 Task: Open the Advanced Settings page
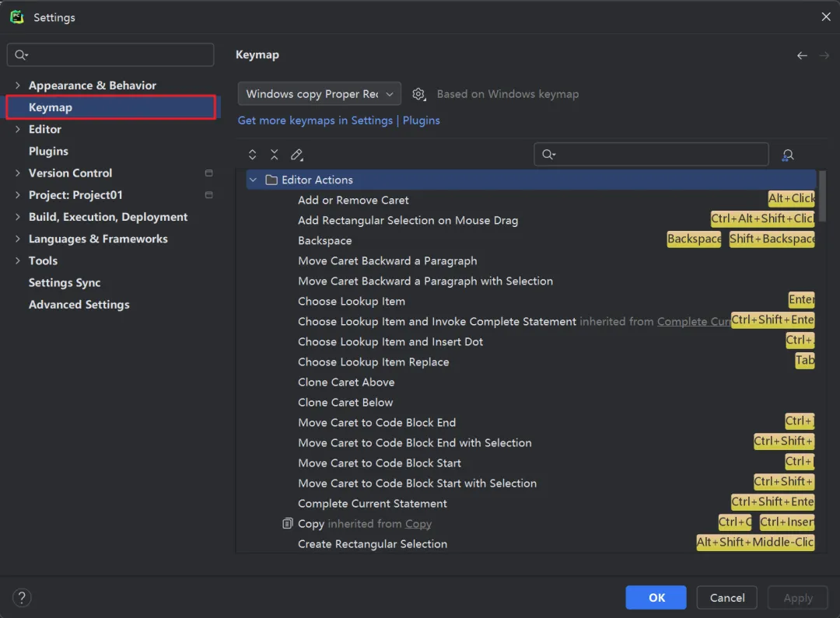(79, 305)
